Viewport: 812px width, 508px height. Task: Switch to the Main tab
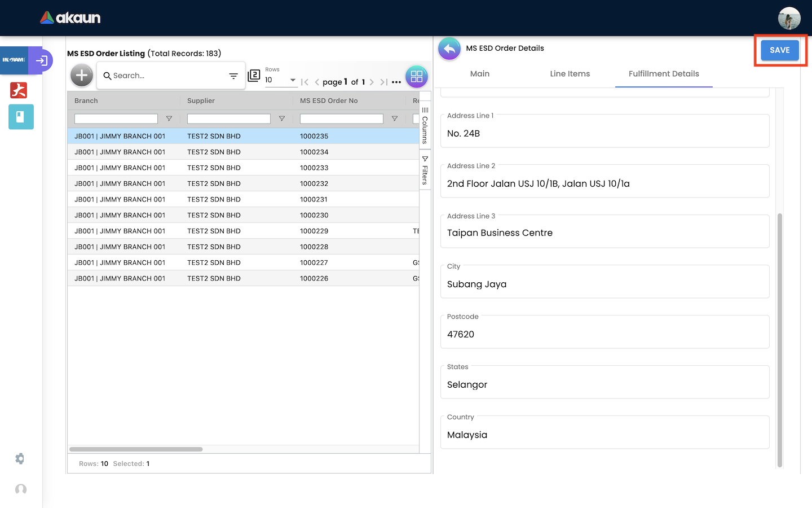[x=480, y=74]
